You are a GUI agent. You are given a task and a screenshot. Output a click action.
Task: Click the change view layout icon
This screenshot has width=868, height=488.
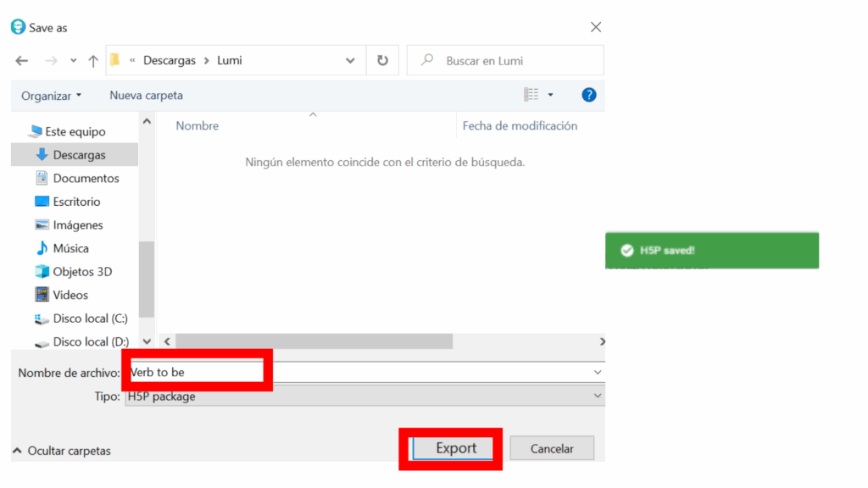(531, 95)
